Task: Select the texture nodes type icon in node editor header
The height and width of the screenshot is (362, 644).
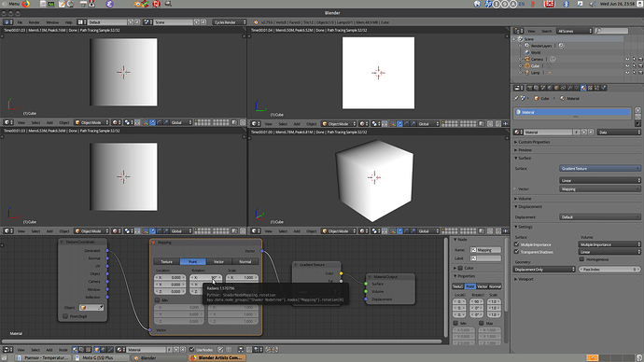Action: pyautogui.click(x=89, y=350)
